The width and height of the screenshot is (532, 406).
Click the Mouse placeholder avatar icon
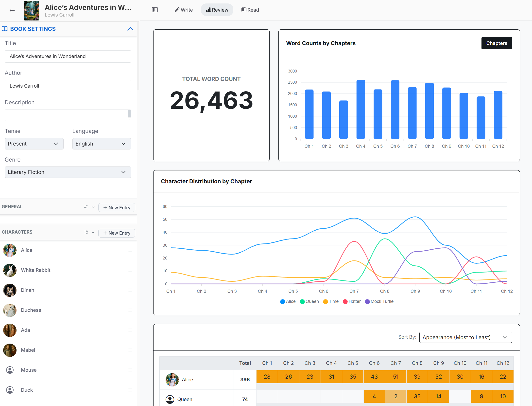10,370
